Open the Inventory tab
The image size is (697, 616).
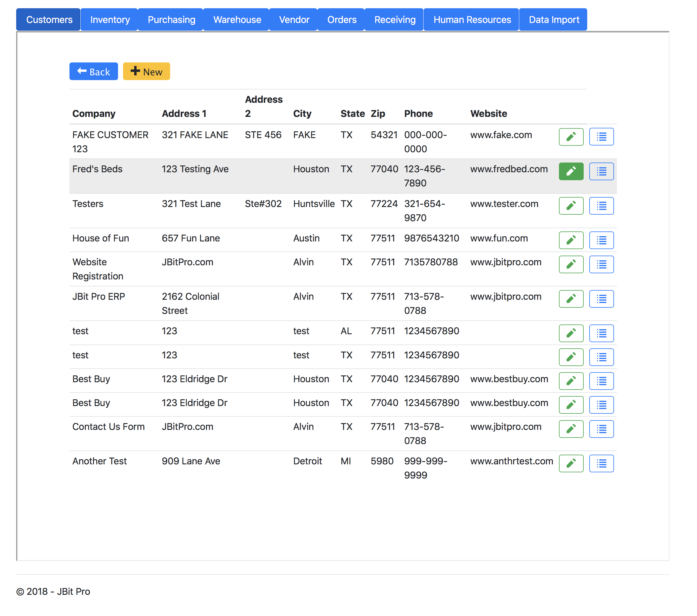109,20
